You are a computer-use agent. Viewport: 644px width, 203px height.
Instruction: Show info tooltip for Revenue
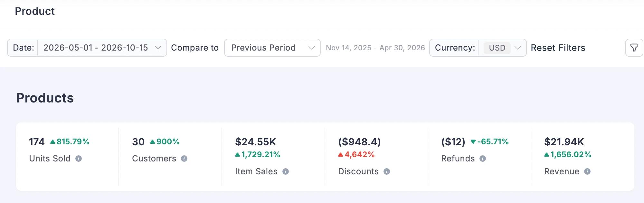point(587,171)
